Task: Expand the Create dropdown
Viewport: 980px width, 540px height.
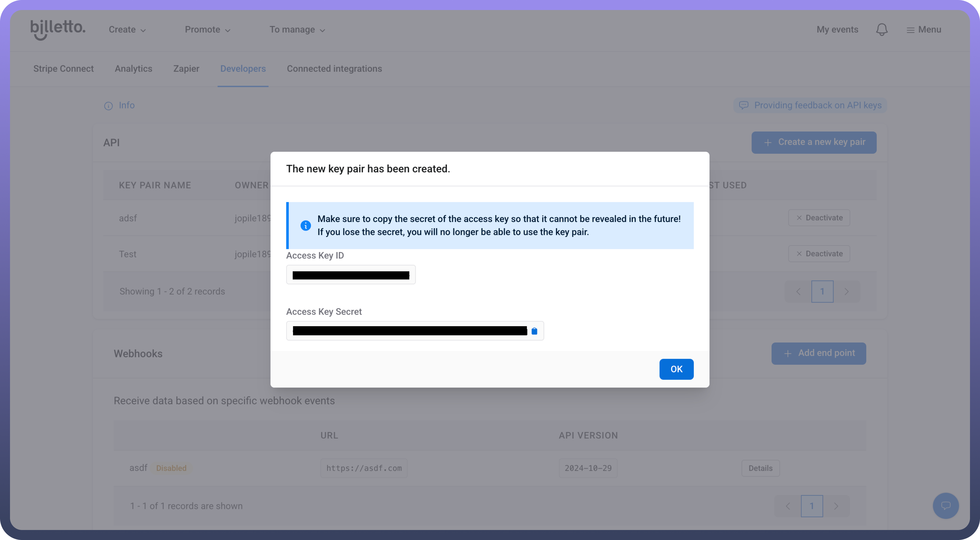Action: point(127,30)
